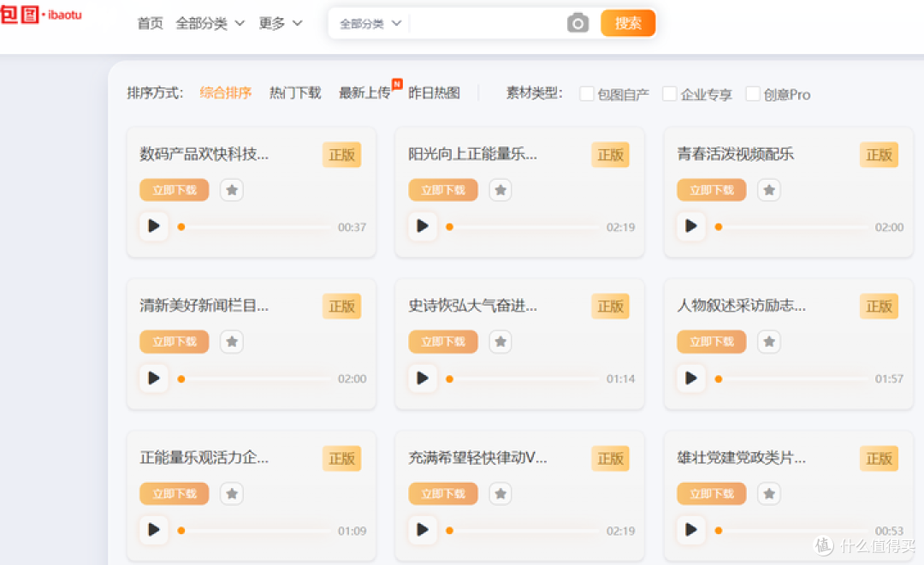Focus the search text input field
The height and width of the screenshot is (565, 924).
point(486,24)
